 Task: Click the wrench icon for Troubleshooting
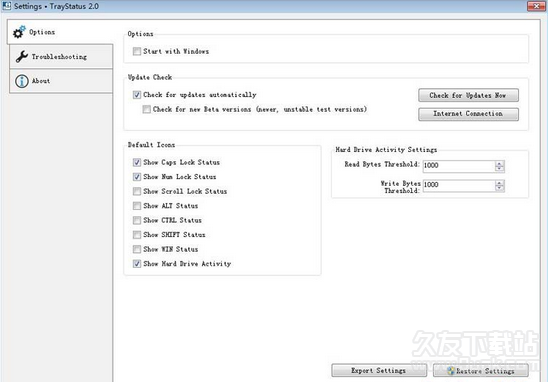[22, 56]
